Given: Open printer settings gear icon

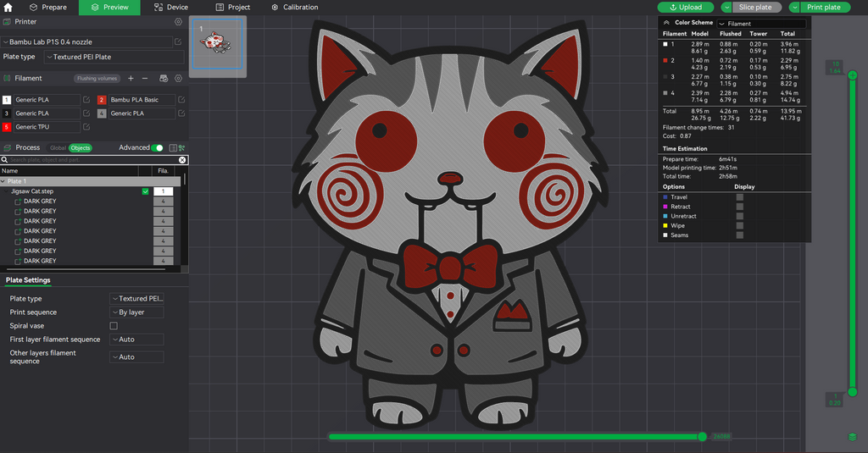Looking at the screenshot, I should click(x=178, y=21).
